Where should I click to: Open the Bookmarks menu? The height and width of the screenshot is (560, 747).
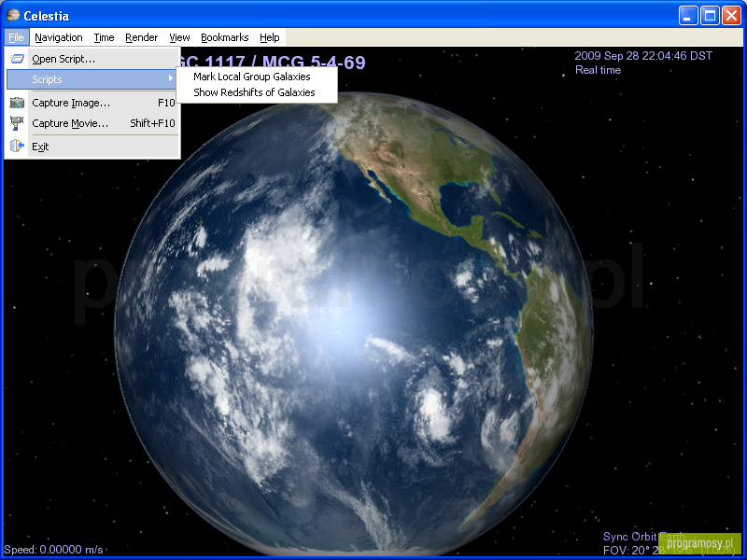coord(224,37)
